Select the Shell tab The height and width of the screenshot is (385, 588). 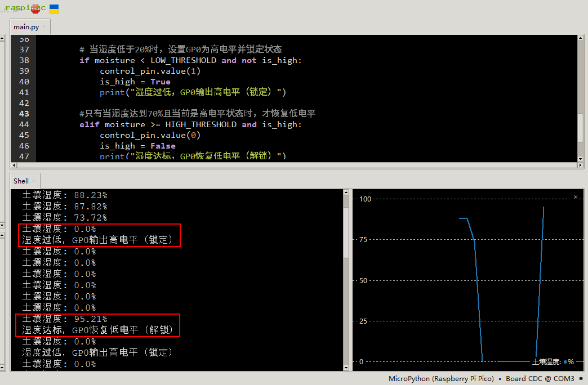click(21, 181)
